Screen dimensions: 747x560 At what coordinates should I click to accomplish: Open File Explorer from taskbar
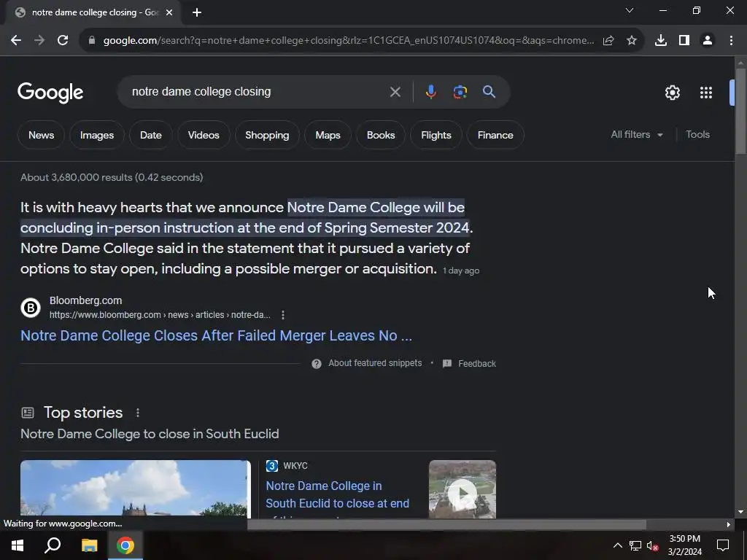tap(89, 545)
